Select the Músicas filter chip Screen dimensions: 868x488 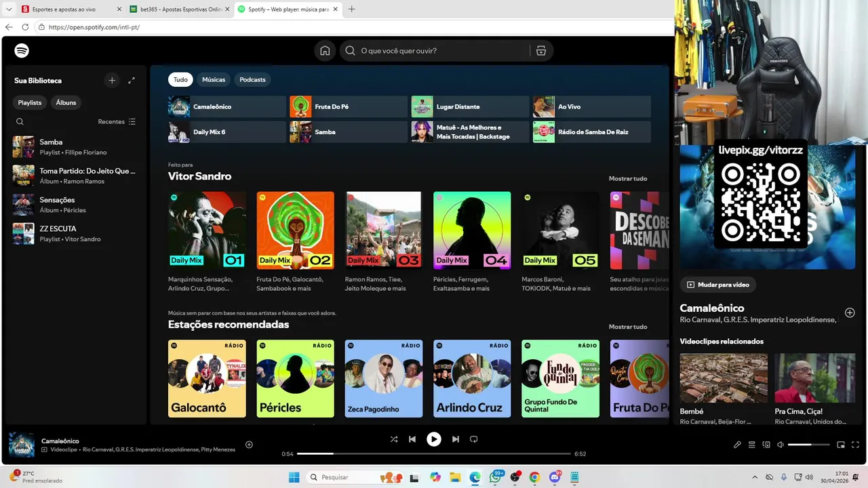point(214,80)
